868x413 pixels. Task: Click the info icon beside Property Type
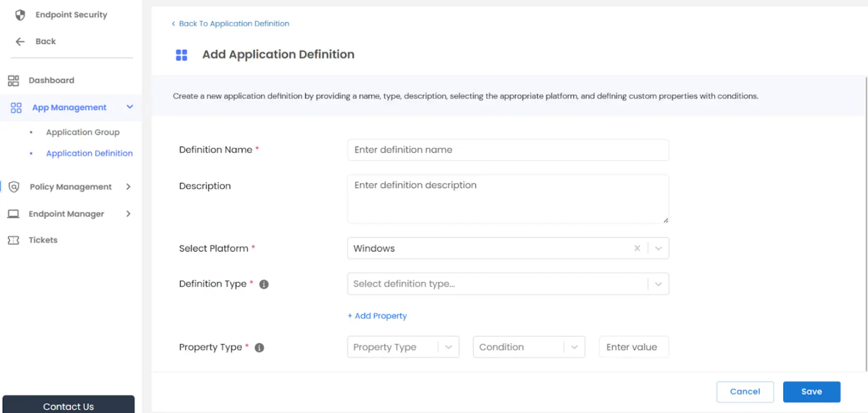click(x=259, y=348)
